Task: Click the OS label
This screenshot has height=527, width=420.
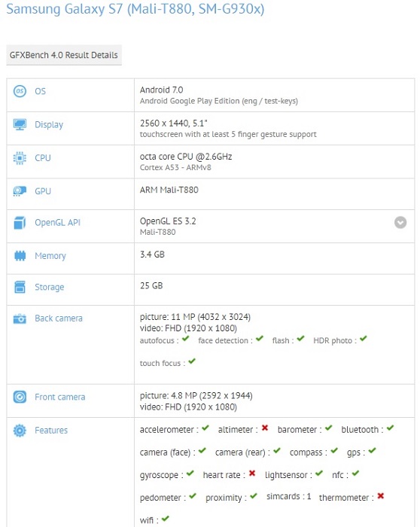Action: (x=41, y=91)
